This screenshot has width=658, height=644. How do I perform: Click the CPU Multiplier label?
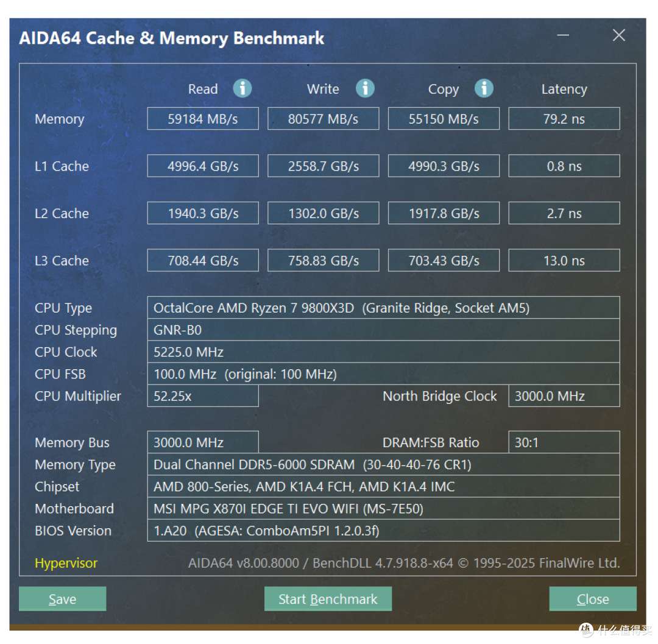click(77, 396)
